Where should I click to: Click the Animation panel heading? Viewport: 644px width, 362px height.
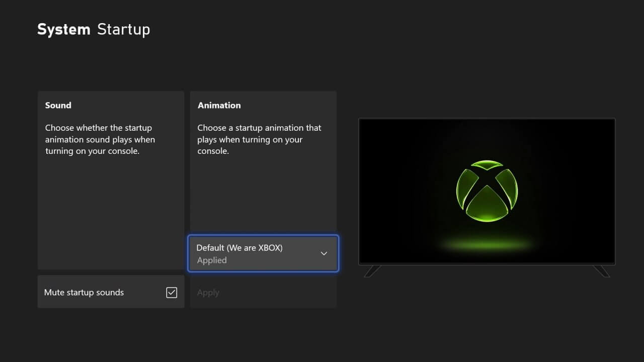coord(219,105)
